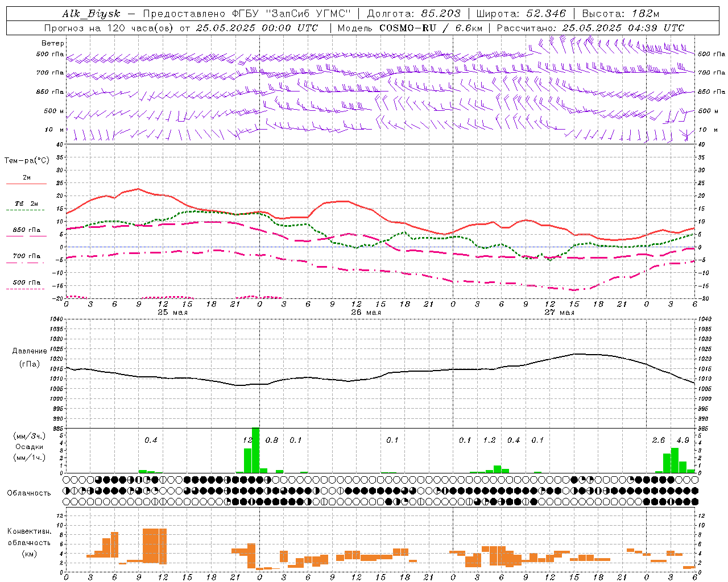Click the 'Долгота: 85.203' longitude value
Viewport: 728px width, 582px height.
pos(413,14)
